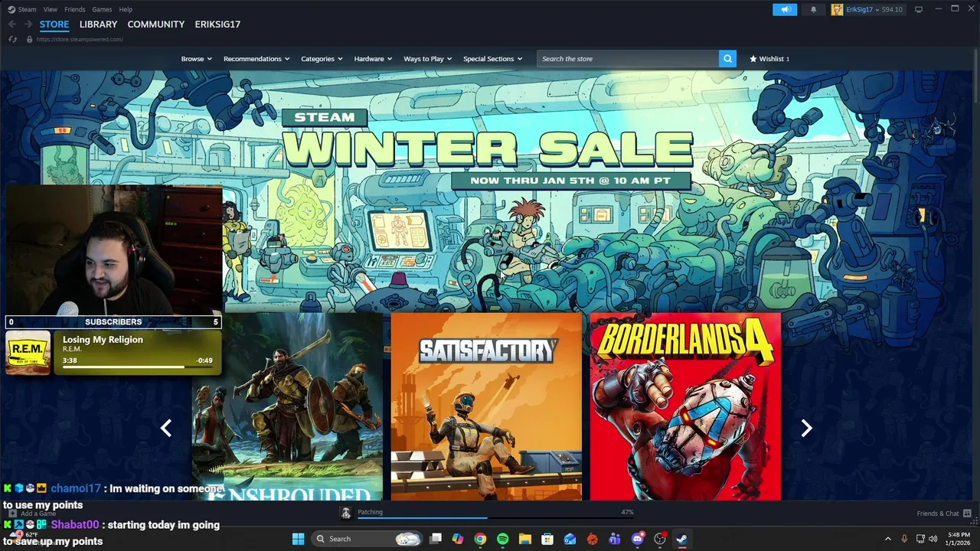Screen dimensions: 980x551
Task: Open the Satisfactory game tile
Action: [x=486, y=406]
